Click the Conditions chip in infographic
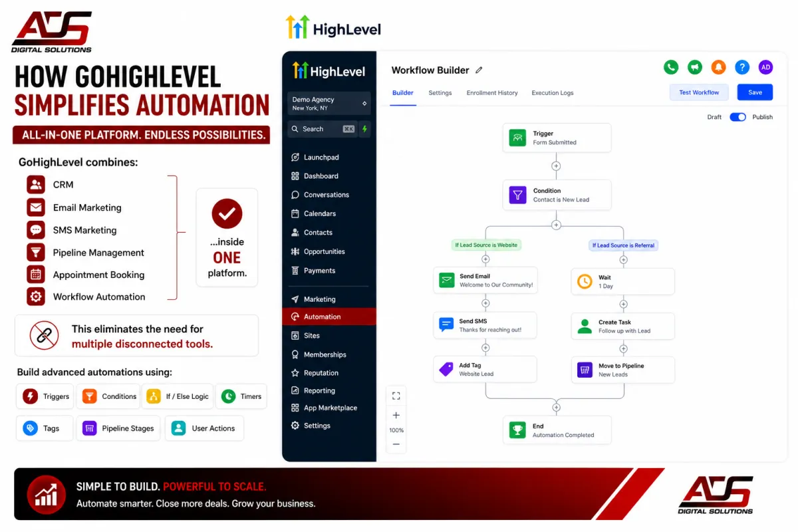 click(108, 396)
